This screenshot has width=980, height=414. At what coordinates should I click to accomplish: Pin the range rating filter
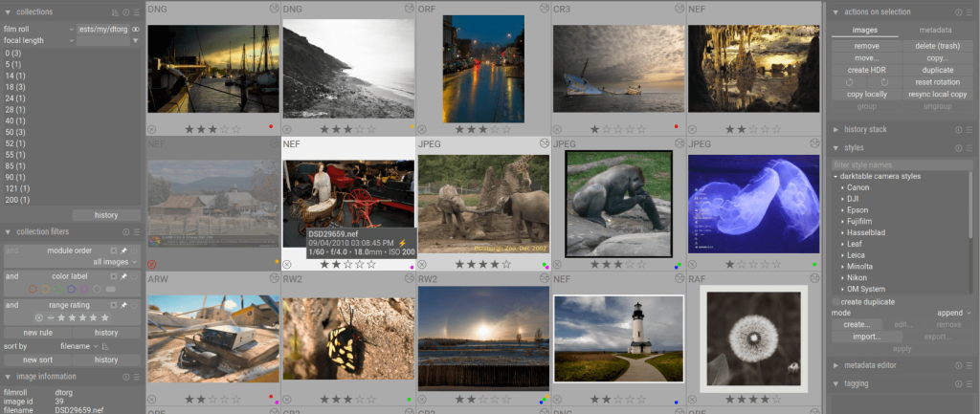click(x=123, y=305)
